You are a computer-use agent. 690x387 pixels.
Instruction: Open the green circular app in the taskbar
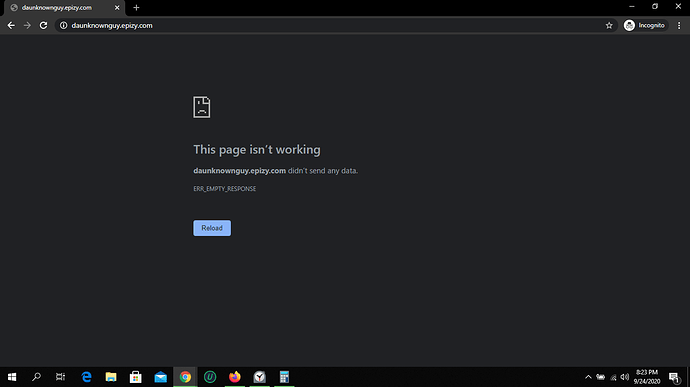[210, 377]
